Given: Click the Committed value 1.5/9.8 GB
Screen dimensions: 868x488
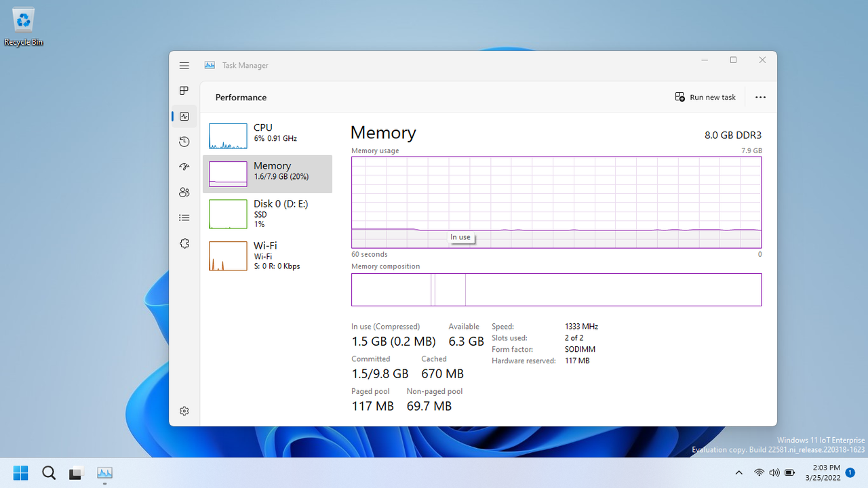Looking at the screenshot, I should (x=380, y=373).
